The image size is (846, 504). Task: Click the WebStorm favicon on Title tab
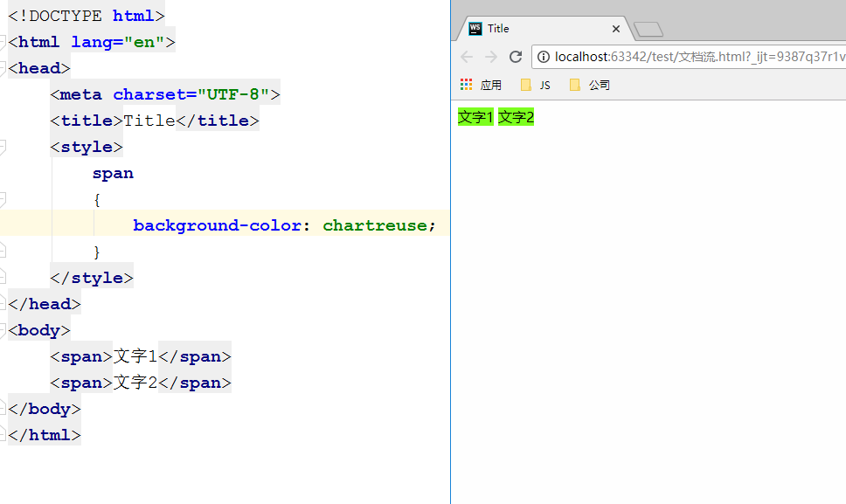pyautogui.click(x=475, y=29)
